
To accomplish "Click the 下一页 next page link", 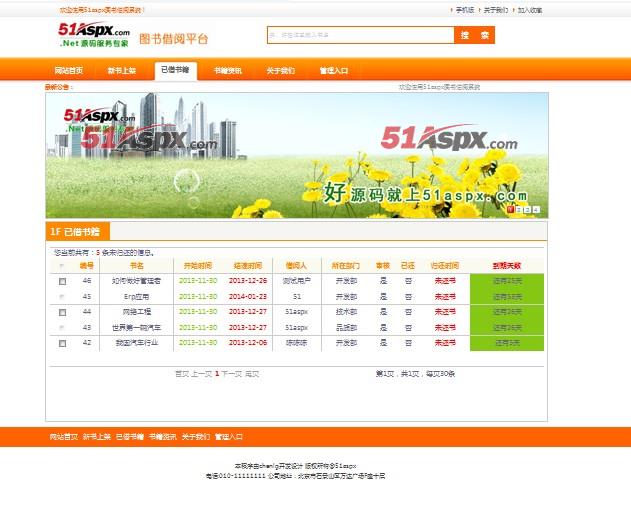I will click(232, 374).
